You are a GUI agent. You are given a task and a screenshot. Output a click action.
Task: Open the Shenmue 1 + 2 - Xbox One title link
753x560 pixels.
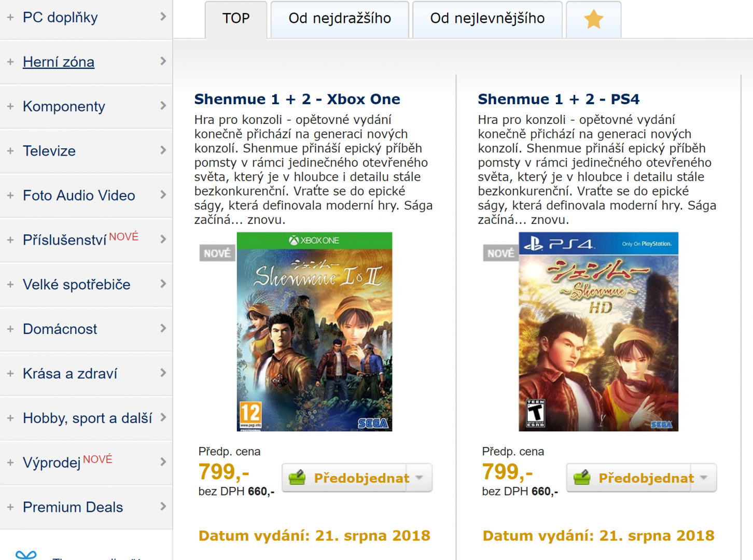(x=297, y=99)
